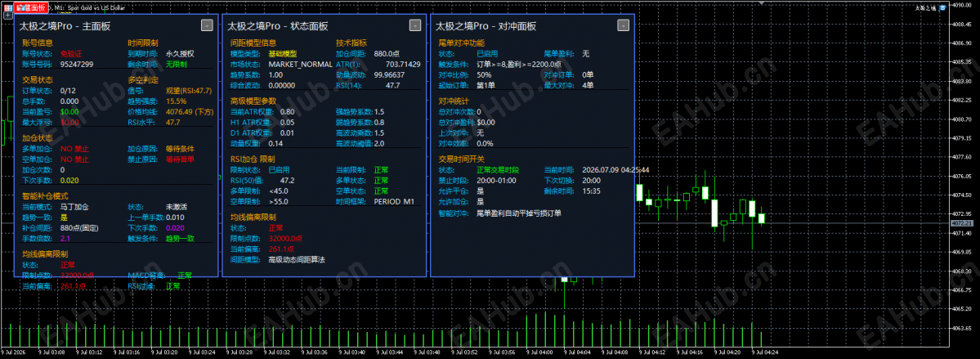This screenshot has width=980, height=359.
Task: Click the hedge ratio value 50%
Action: 484,74
